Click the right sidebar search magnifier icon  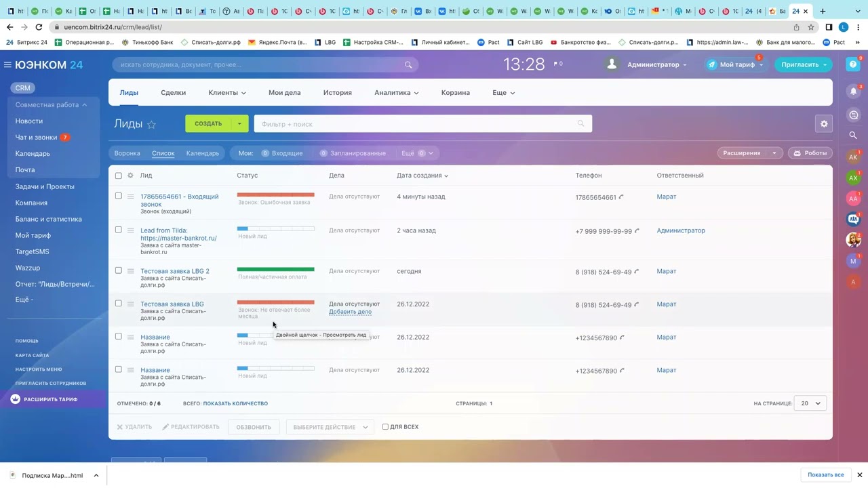pyautogui.click(x=853, y=136)
